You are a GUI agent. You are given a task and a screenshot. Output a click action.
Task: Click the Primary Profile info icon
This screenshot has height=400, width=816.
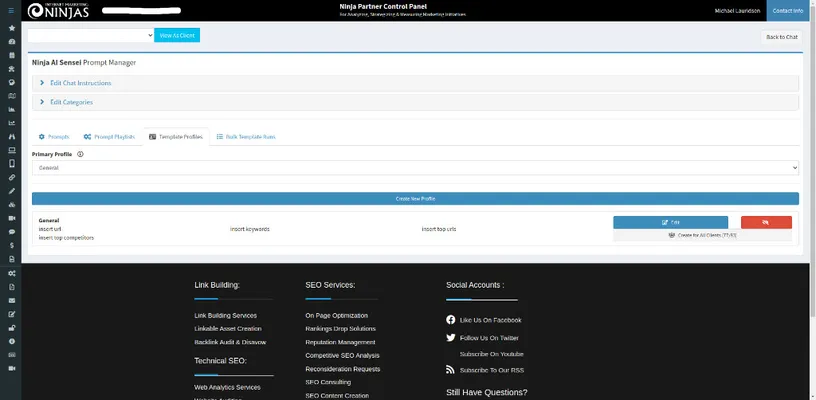tap(80, 154)
